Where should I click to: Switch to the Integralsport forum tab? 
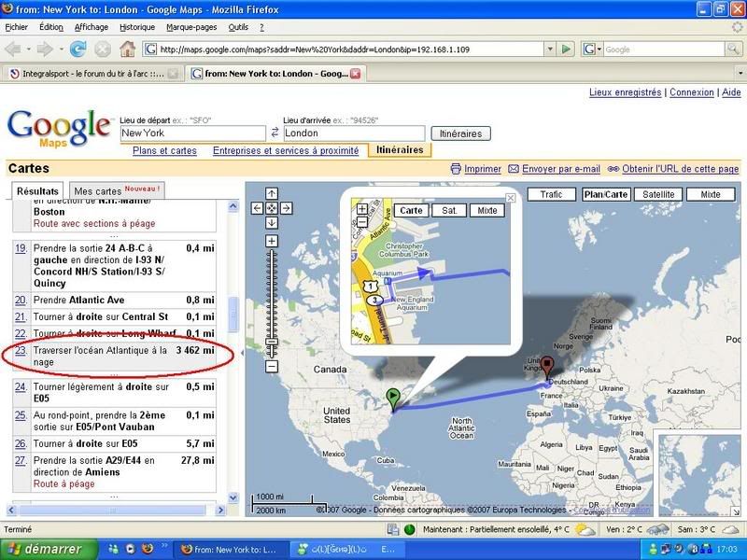(92, 74)
